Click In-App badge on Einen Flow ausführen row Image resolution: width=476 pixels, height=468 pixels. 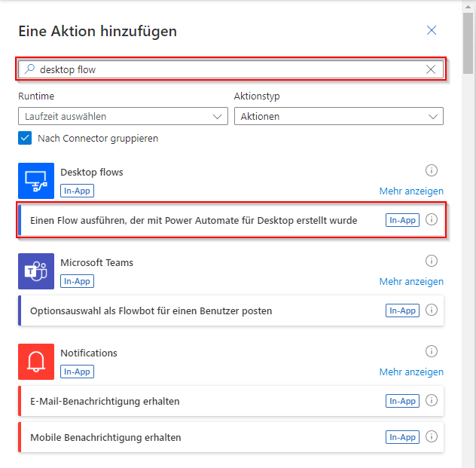pos(402,220)
